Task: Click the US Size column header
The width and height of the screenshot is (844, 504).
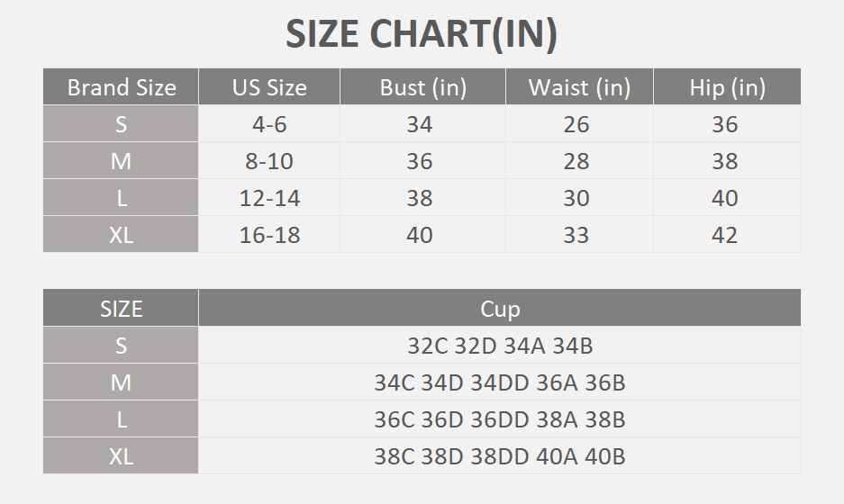Action: tap(269, 87)
